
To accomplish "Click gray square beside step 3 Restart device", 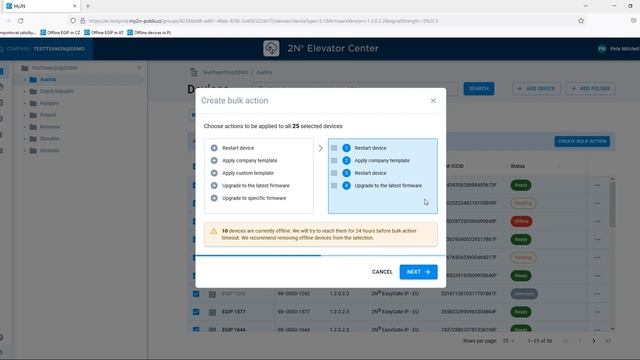I will pyautogui.click(x=334, y=173).
